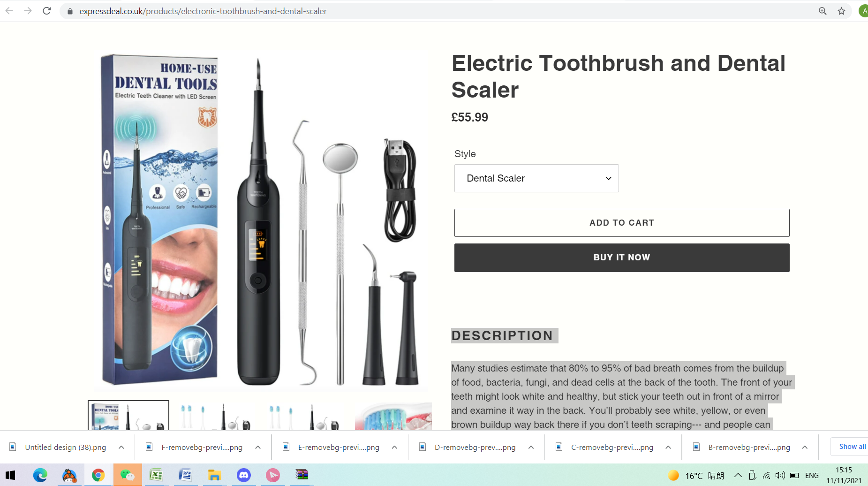Select the first product thumbnail image
This screenshot has height=486, width=868.
128,416
